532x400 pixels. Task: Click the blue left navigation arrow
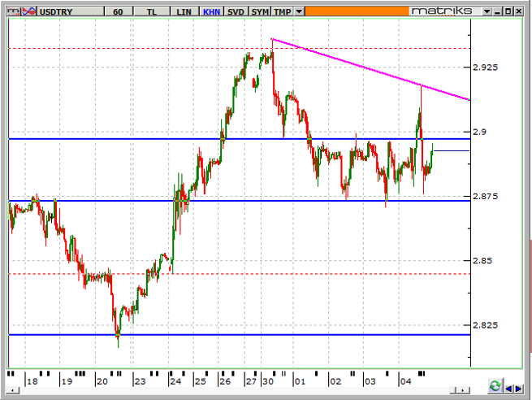pyautogui.click(x=508, y=389)
